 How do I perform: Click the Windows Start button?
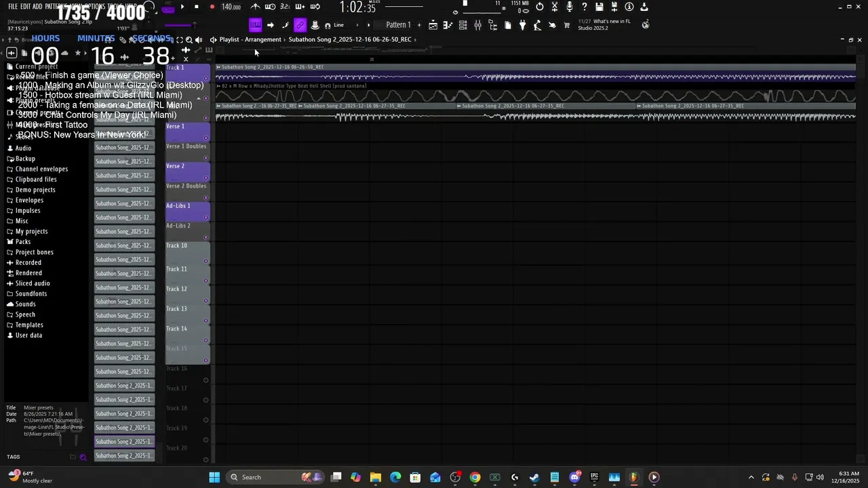[x=214, y=477]
